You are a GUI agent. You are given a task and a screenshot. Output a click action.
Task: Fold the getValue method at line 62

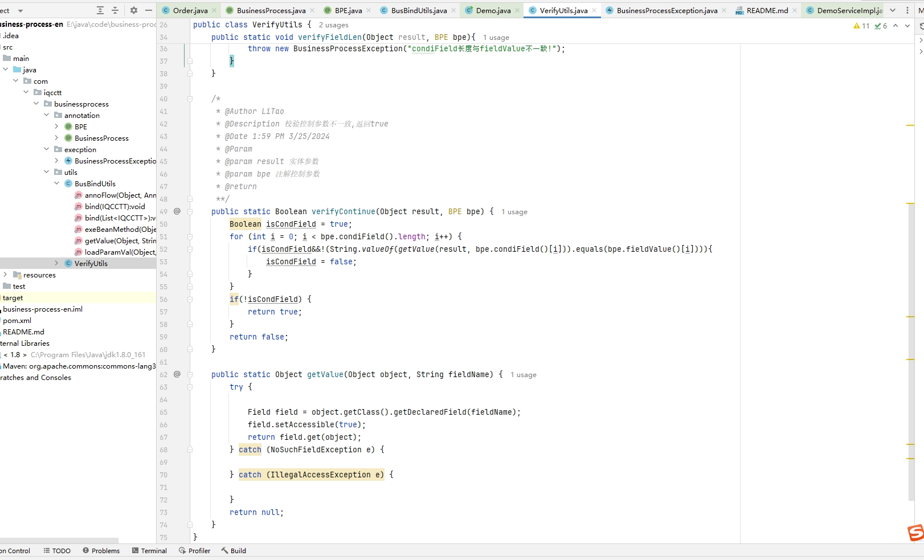(x=190, y=374)
